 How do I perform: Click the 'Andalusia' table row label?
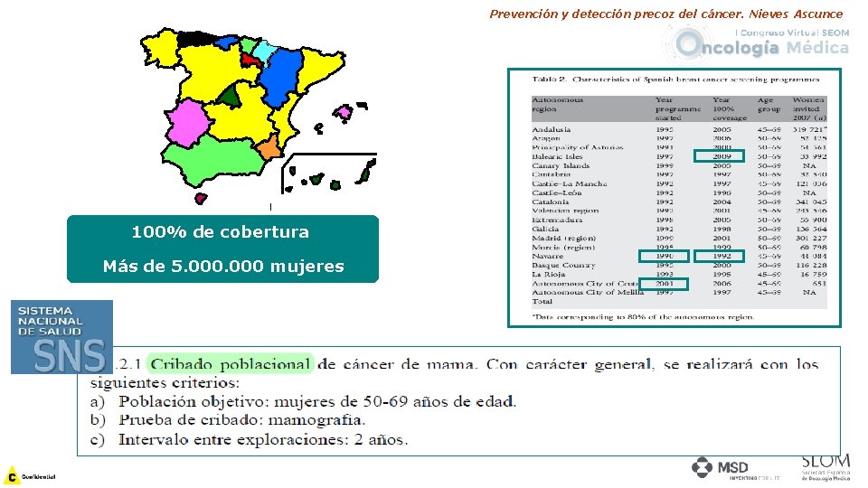(x=551, y=129)
